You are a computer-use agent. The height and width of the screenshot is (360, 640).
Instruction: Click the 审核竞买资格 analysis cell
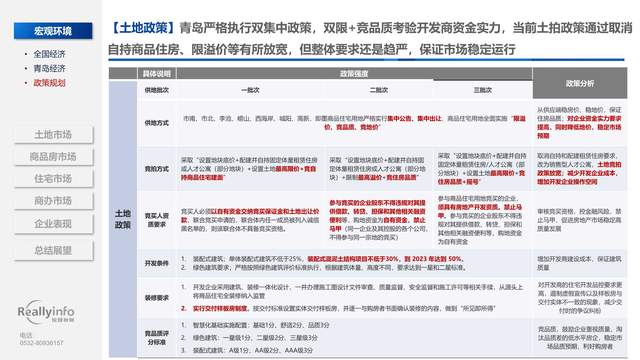(579, 220)
